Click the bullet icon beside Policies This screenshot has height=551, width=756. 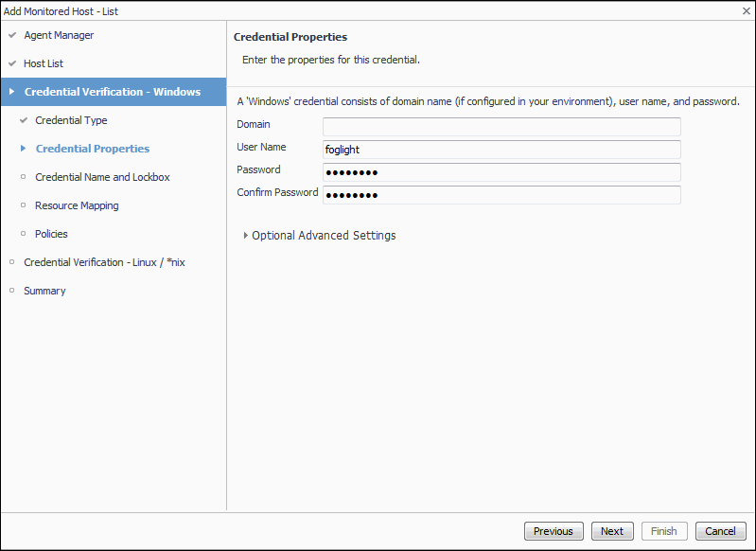click(24, 234)
